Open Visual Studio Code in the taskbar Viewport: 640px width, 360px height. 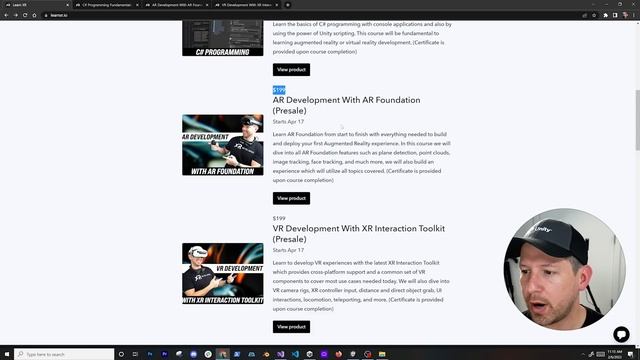295,354
